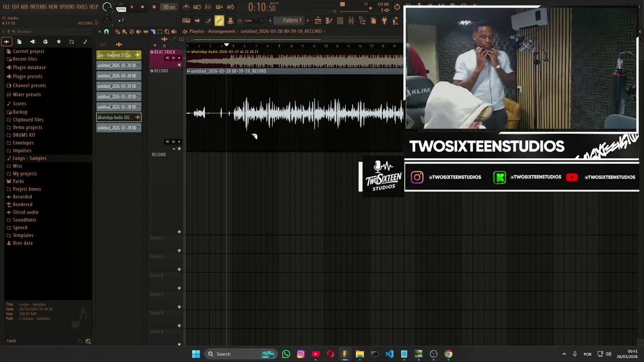Toggle PAT/SONG playback mode
Image resolution: width=644 pixels, height=362 pixels.
pos(121,7)
